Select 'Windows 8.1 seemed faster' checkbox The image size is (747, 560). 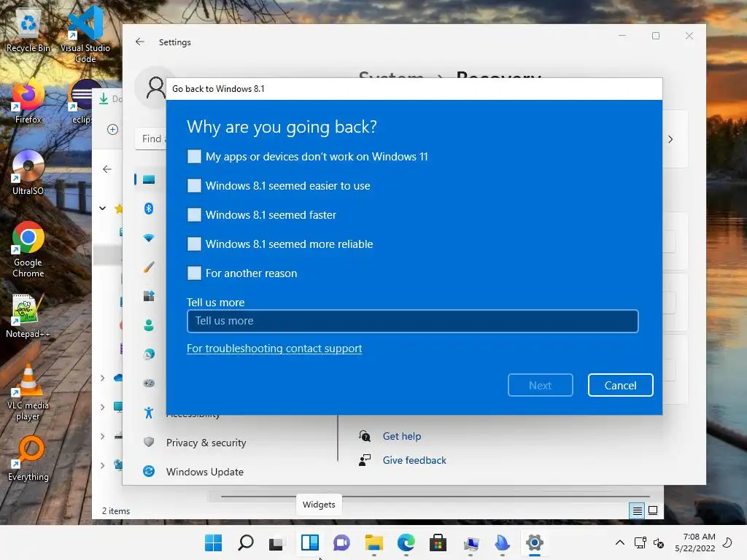pos(194,215)
